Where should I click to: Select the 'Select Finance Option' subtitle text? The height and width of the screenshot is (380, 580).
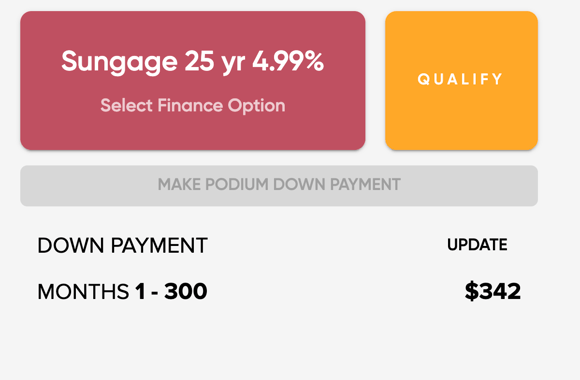(193, 106)
